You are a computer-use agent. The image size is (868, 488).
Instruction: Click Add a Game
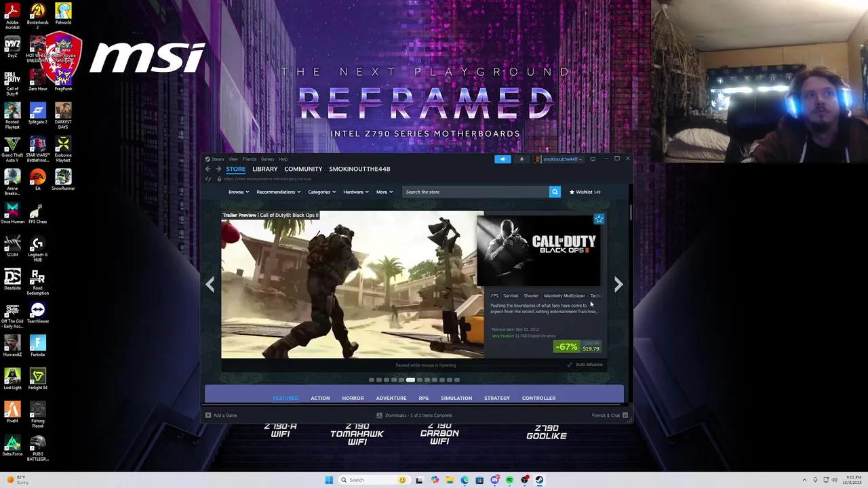(221, 415)
